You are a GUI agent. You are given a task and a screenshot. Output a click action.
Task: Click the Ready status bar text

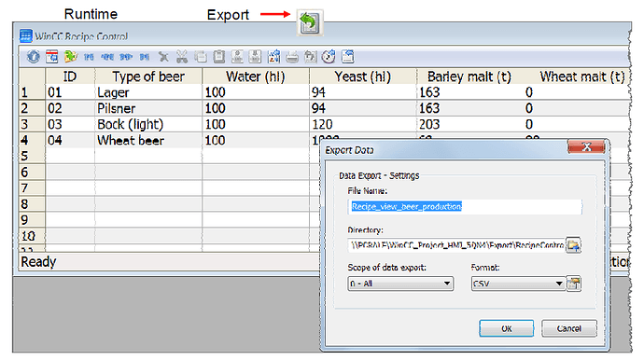38,261
